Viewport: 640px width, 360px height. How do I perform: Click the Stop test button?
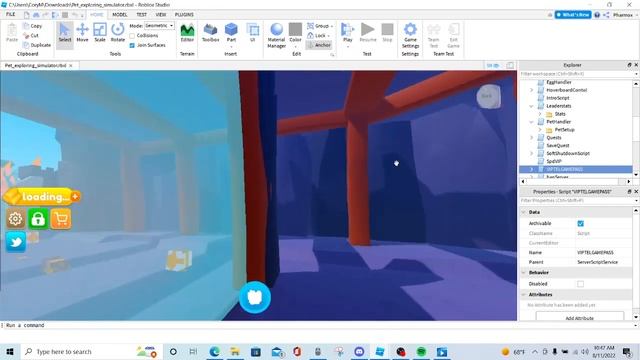(x=387, y=33)
